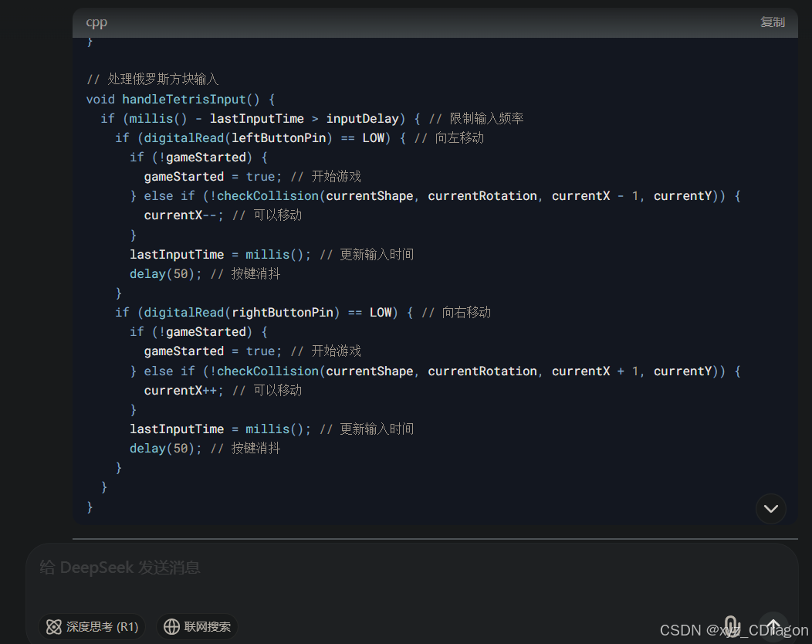This screenshot has height=644, width=812.
Task: Click the scroll-to-bottom chevron button
Action: [x=770, y=509]
